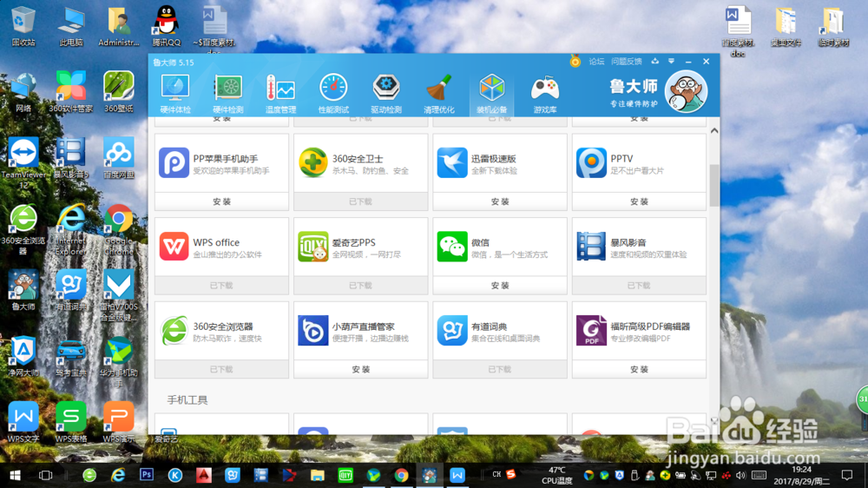Install 福昕高级PDF编辑器 via 安装 button
868x488 pixels.
point(639,369)
